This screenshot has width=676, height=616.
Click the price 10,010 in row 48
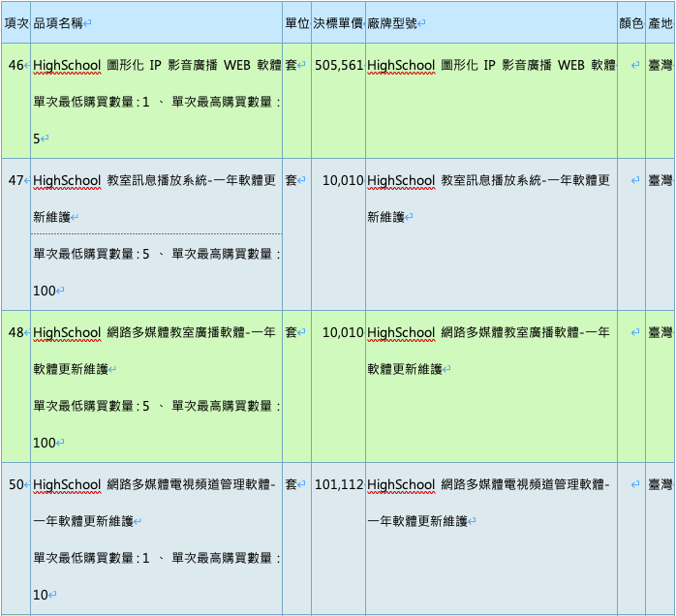tap(343, 332)
